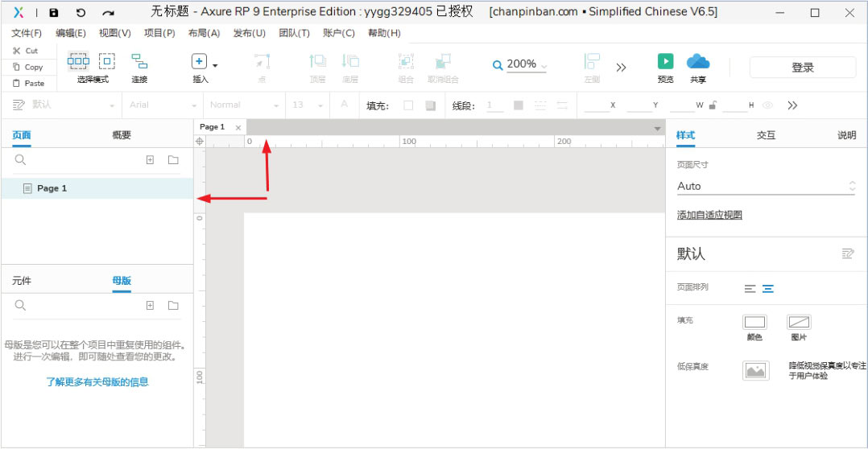This screenshot has height=449, width=868.
Task: Click the text color A icon
Action: 345,105
